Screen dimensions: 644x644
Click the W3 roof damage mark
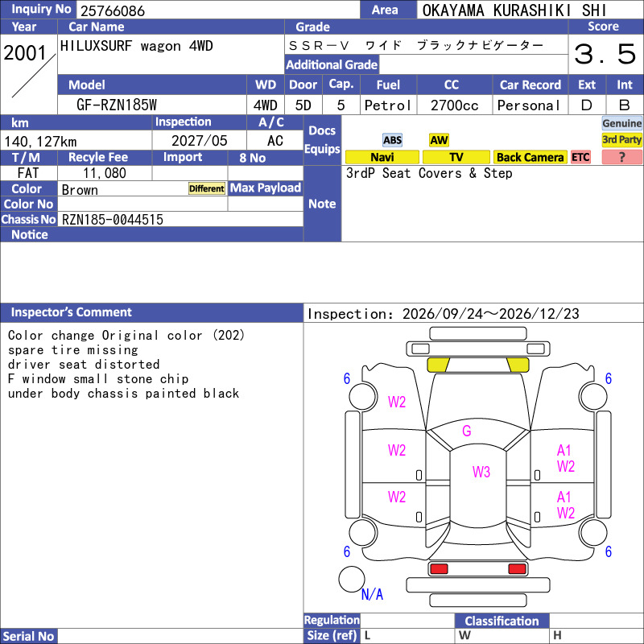pos(481,472)
